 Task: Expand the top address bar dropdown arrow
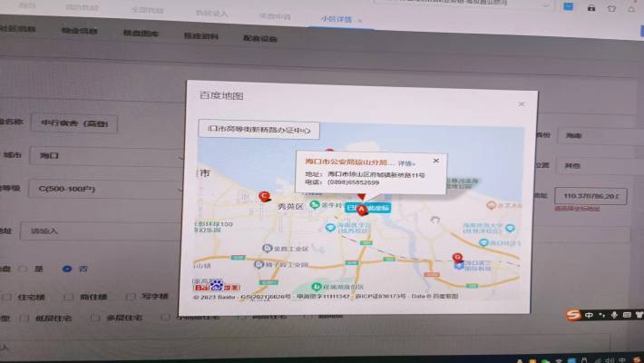tap(545, 5)
